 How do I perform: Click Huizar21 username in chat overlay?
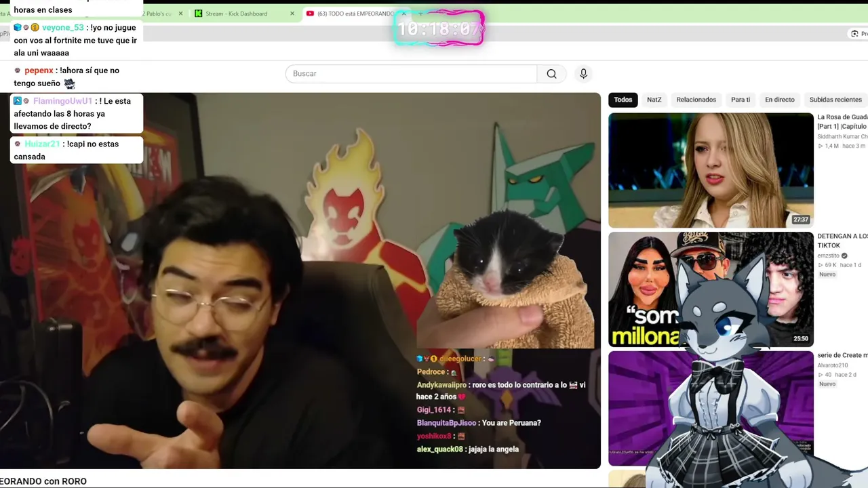pos(42,144)
